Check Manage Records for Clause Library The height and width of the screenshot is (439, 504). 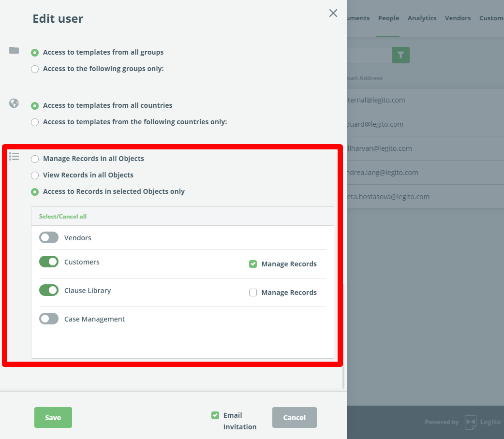(x=253, y=293)
